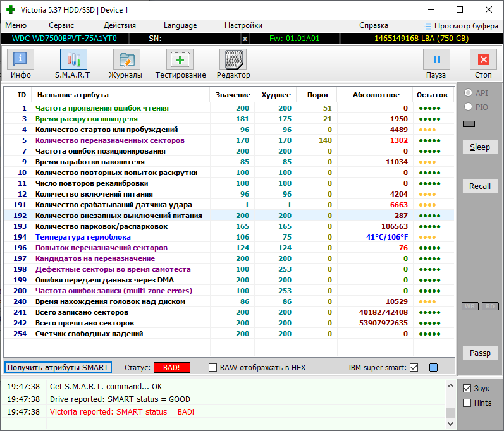Screen dimensions: 504x431
Task: Select row Попыток переназначений секторов
Action: 229,248
